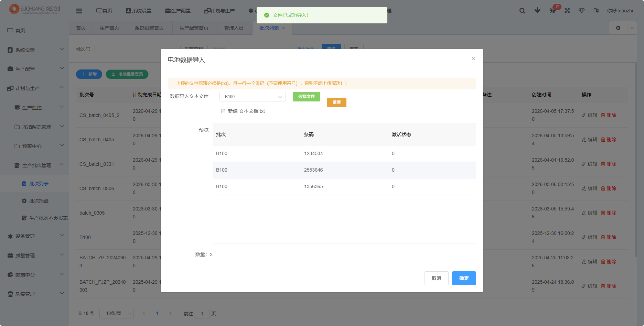Expand 生产配置 sidebar menu
644x326 pixels.
coord(34,69)
